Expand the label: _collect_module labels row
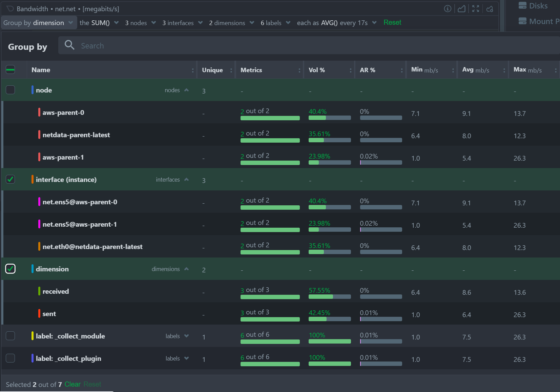Image resolution: width=560 pixels, height=392 pixels. (x=186, y=336)
